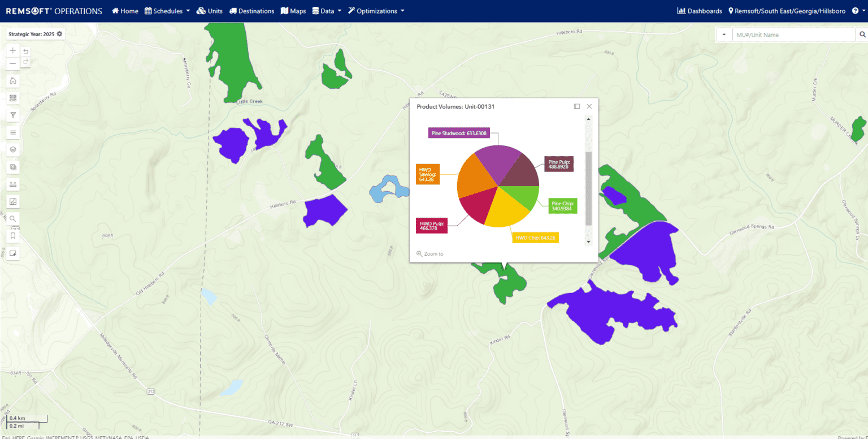
Task: Select the Home extent icon
Action: click(x=12, y=80)
